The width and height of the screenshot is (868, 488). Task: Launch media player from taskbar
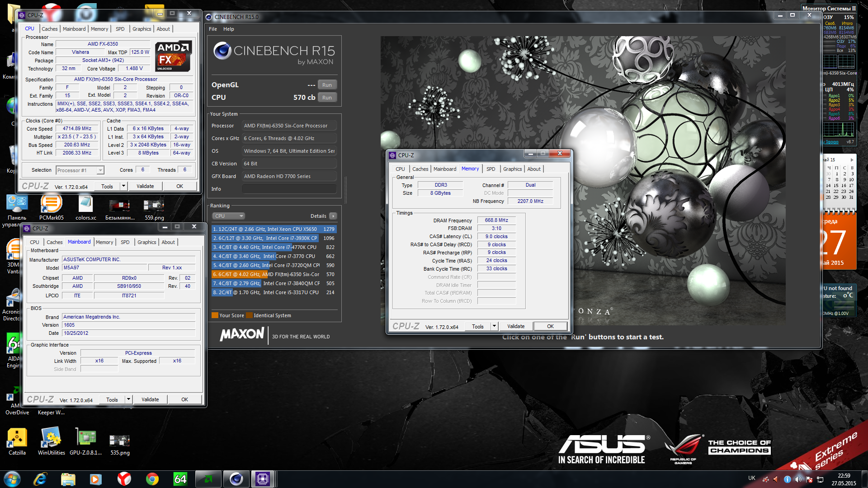tap(96, 479)
